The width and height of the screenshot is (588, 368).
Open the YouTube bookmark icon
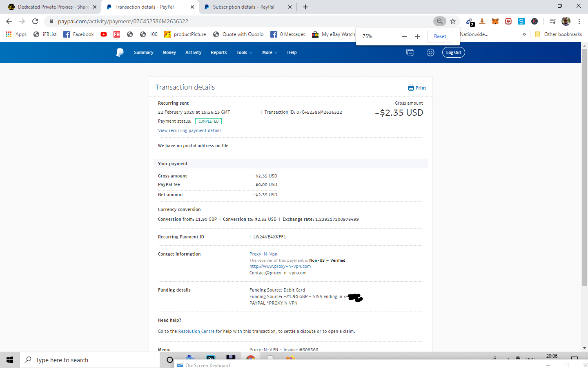click(x=104, y=34)
